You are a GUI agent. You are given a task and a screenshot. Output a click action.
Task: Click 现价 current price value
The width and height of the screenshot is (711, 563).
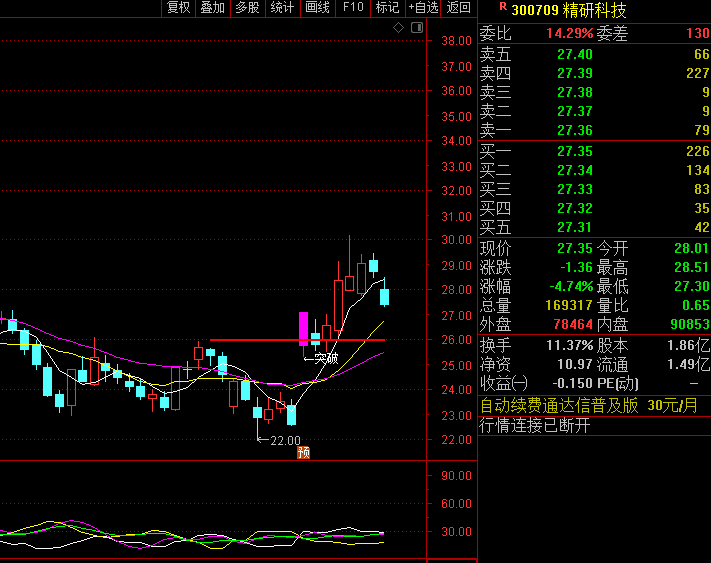point(575,248)
